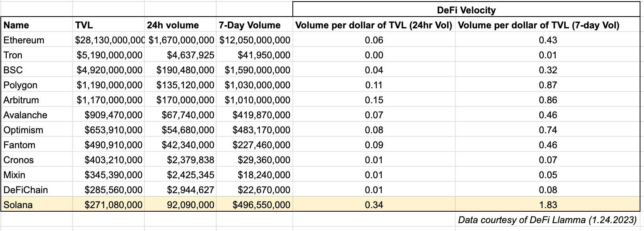
Task: Select Tron's TVL value $5,190,000,000
Action: (109, 55)
